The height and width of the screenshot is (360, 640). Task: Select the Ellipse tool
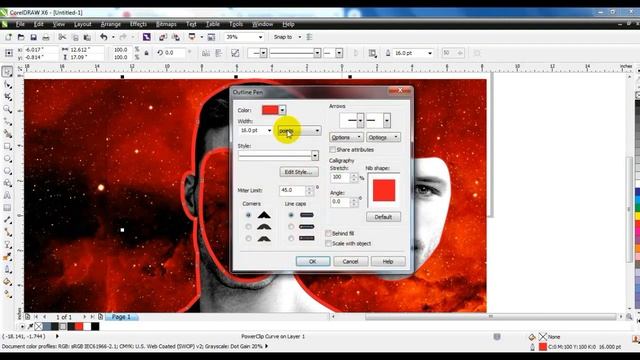coord(7,158)
